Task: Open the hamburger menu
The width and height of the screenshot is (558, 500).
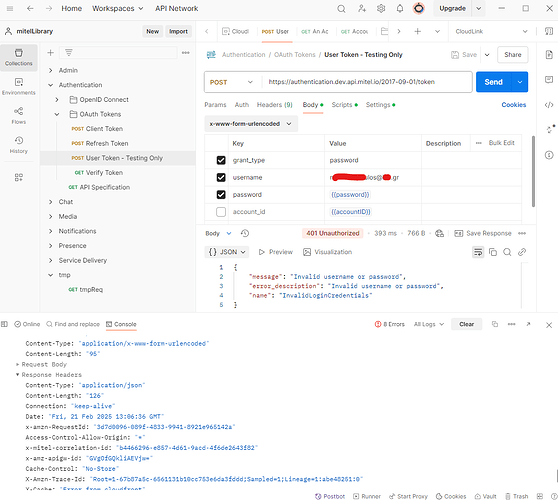Action: coord(10,8)
